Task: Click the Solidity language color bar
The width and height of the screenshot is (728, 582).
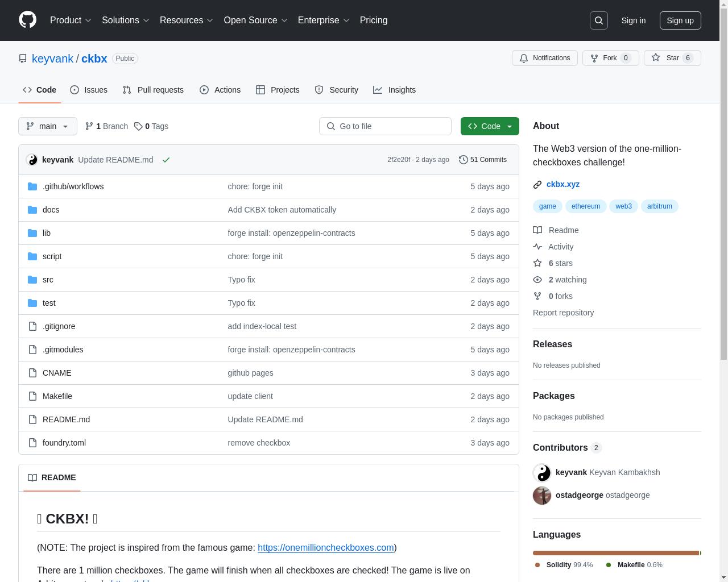Action: point(616,553)
